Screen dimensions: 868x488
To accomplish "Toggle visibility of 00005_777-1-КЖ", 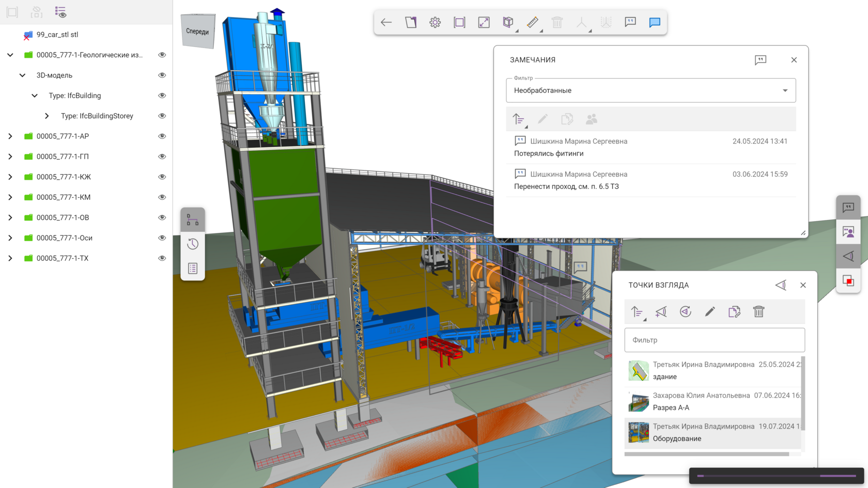I will (162, 177).
